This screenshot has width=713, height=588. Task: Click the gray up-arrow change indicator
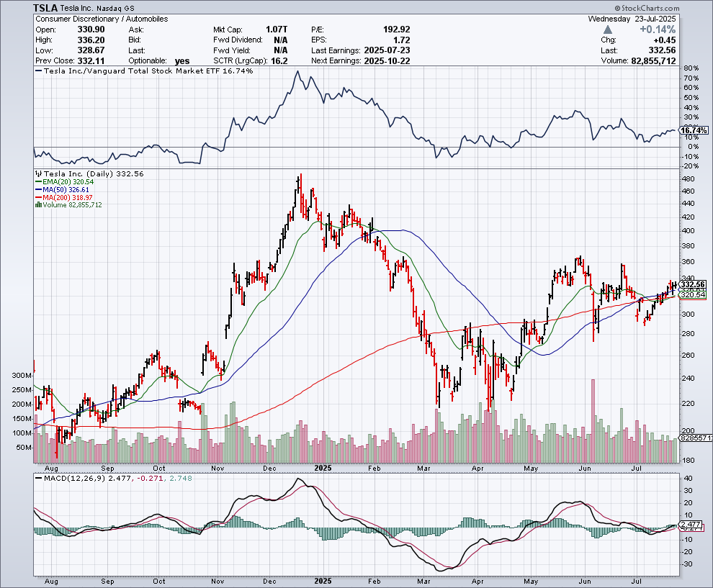(x=608, y=30)
